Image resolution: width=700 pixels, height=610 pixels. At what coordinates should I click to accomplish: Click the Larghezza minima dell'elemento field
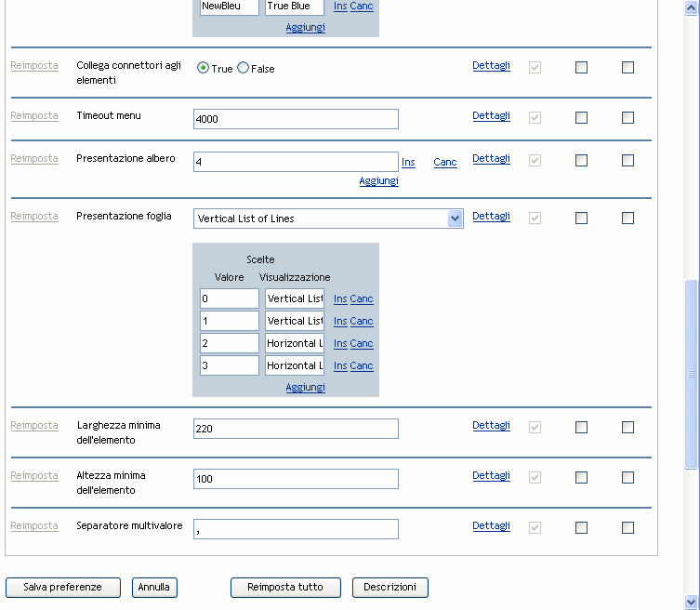pyautogui.click(x=296, y=429)
